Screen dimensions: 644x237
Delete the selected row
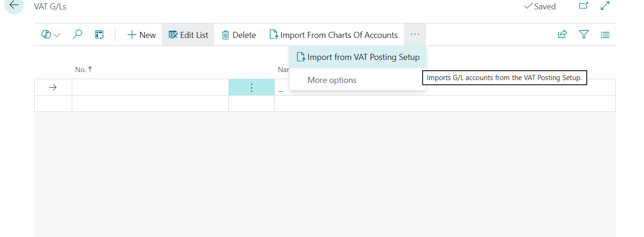[x=239, y=35]
